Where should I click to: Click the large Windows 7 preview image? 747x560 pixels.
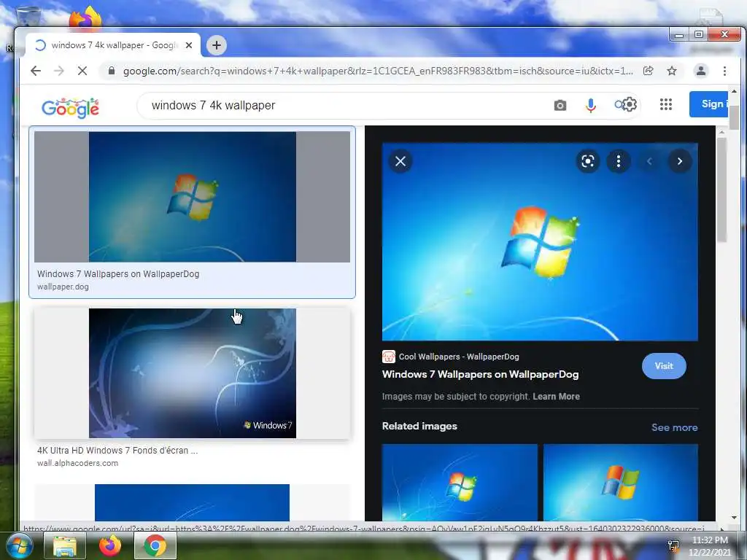(540, 242)
